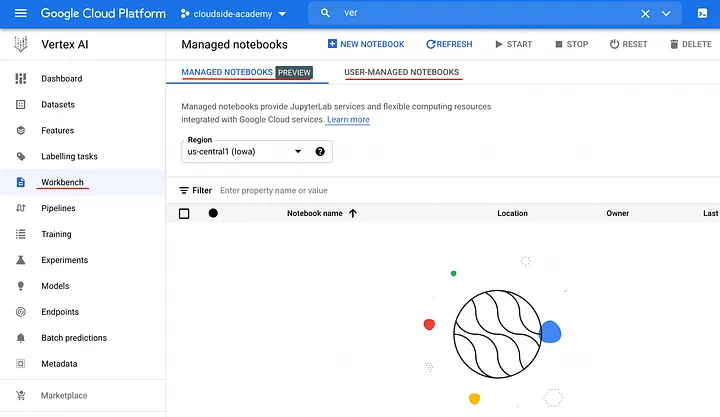Viewport: 720px width, 417px height.
Task: Switch to User-Managed Notebooks tab
Action: click(x=401, y=72)
